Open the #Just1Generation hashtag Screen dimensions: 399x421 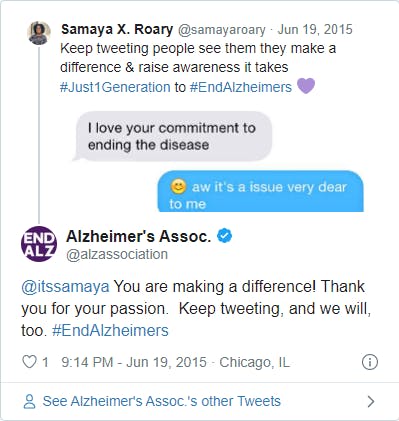115,87
